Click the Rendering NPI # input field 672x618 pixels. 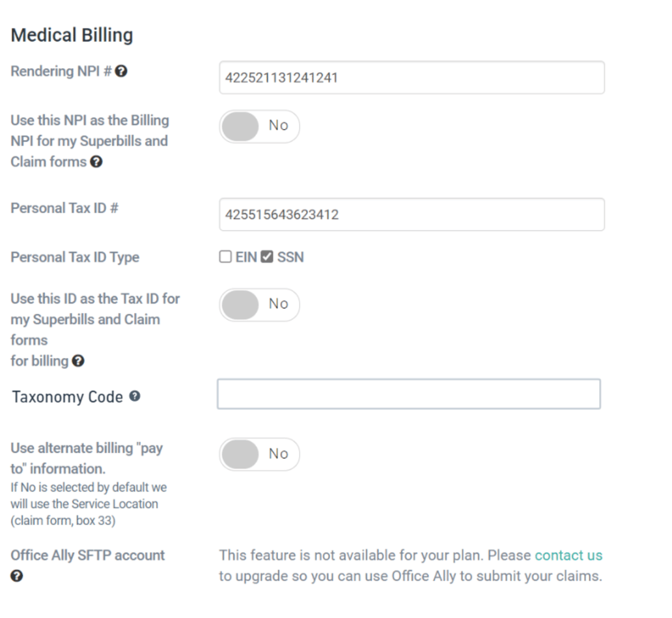click(x=412, y=78)
